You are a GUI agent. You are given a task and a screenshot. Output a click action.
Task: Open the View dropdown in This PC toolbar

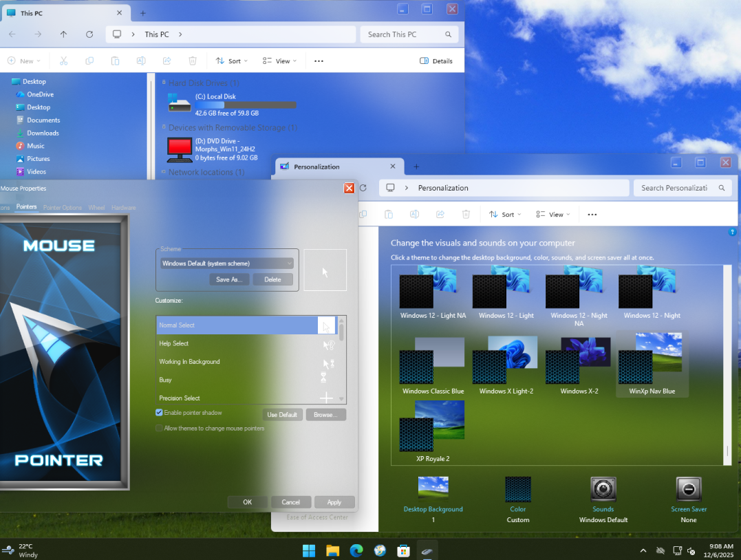[280, 61]
